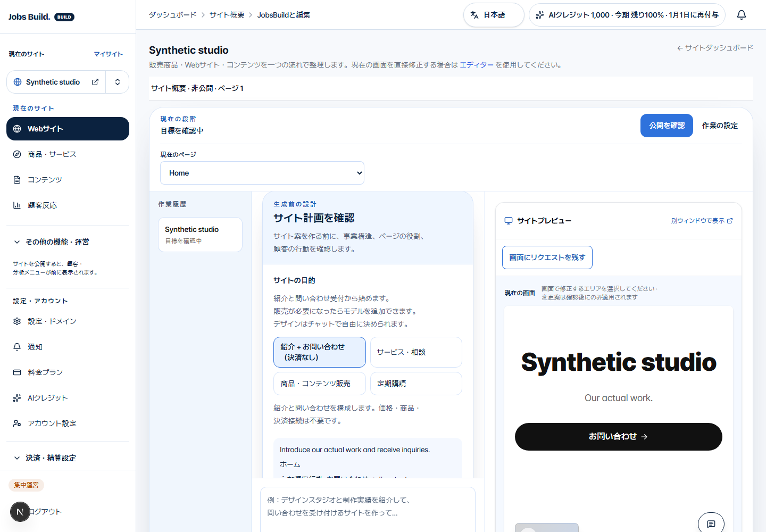Open 商品・サービス in the sidebar
766x532 pixels.
pyautogui.click(x=68, y=154)
